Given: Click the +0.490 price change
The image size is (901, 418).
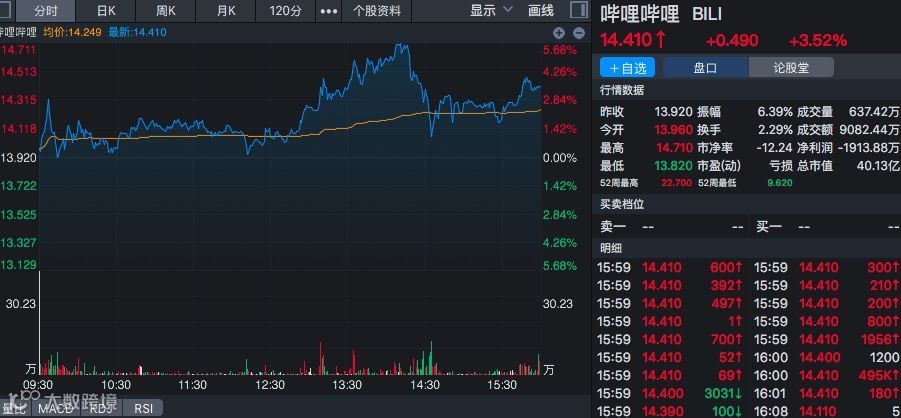Looking at the screenshot, I should [x=732, y=40].
